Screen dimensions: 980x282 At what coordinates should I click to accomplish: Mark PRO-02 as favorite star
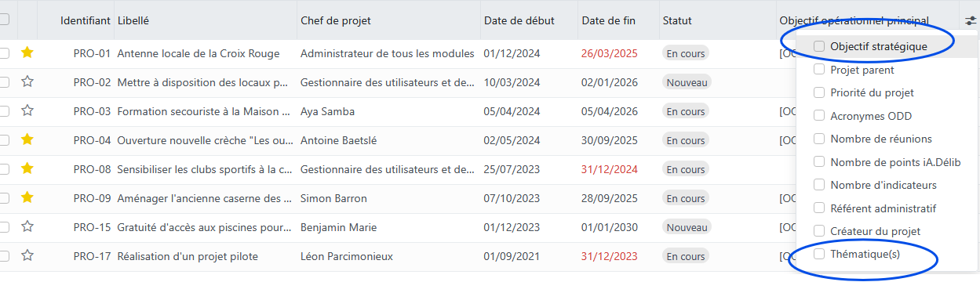[x=27, y=82]
